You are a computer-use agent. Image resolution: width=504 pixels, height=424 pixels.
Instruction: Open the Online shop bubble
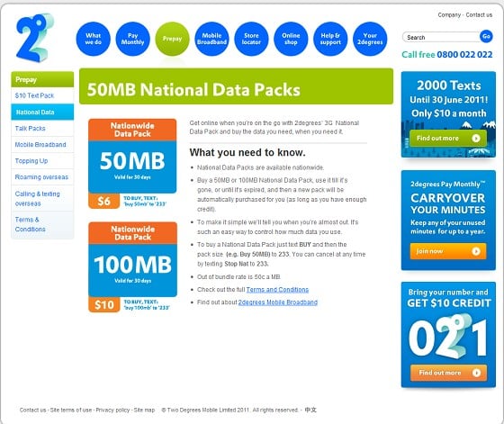tap(291, 39)
